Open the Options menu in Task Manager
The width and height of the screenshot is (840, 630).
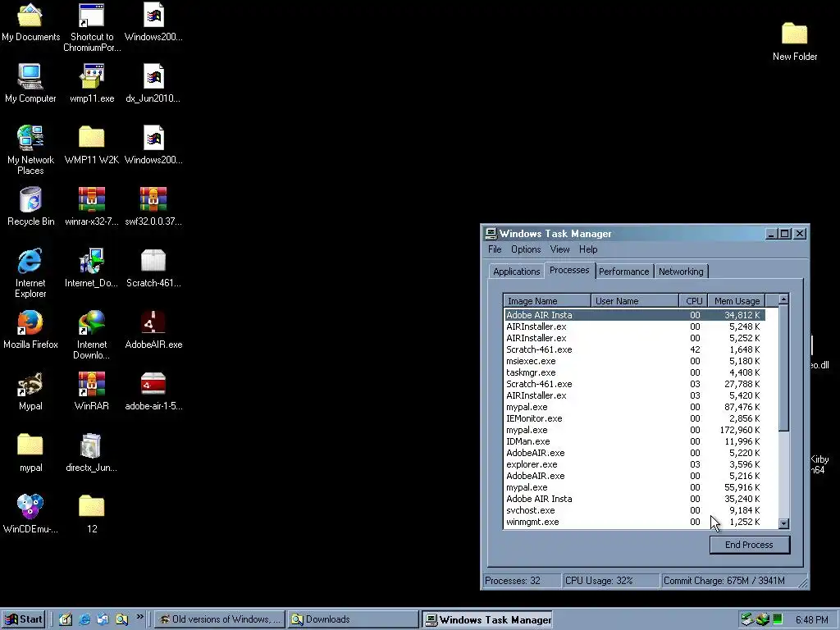pyautogui.click(x=526, y=249)
